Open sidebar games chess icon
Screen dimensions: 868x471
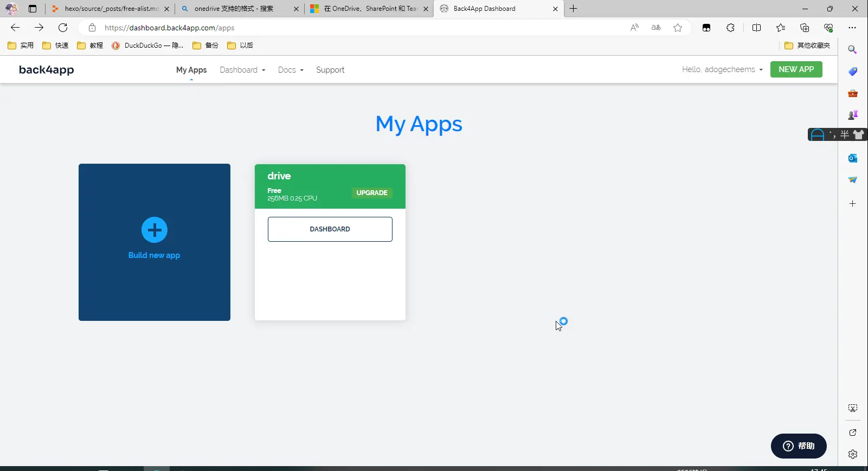tap(853, 114)
